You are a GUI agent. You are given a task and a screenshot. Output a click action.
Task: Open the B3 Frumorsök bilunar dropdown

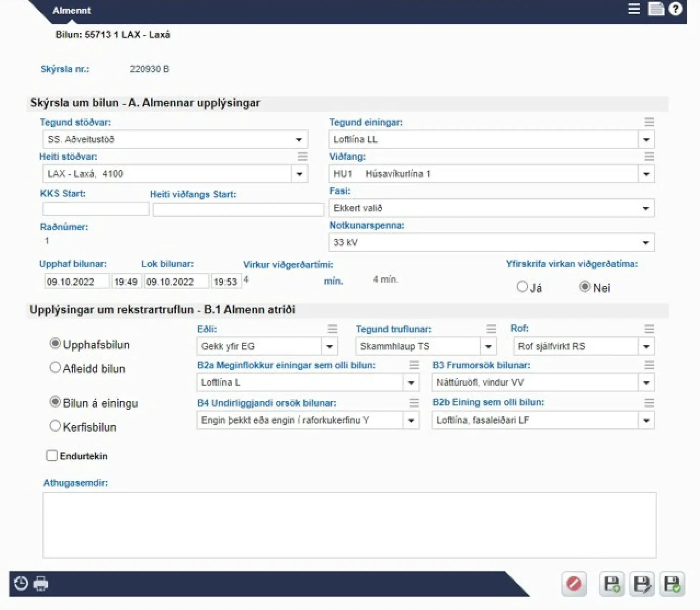tap(543, 382)
